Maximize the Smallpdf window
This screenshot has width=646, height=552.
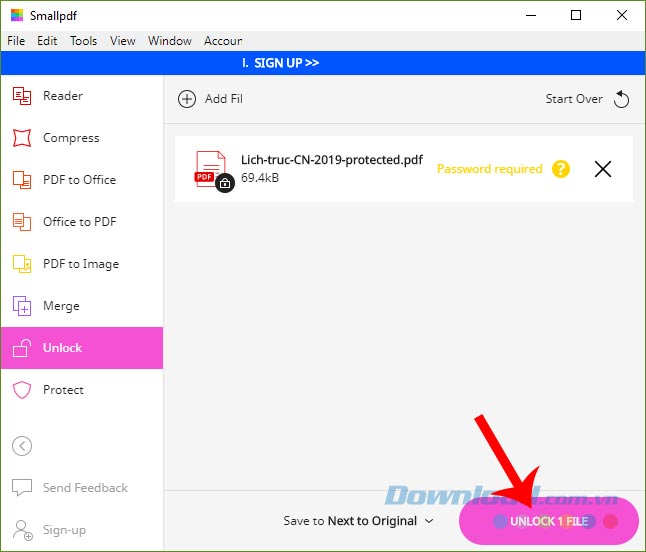point(576,16)
